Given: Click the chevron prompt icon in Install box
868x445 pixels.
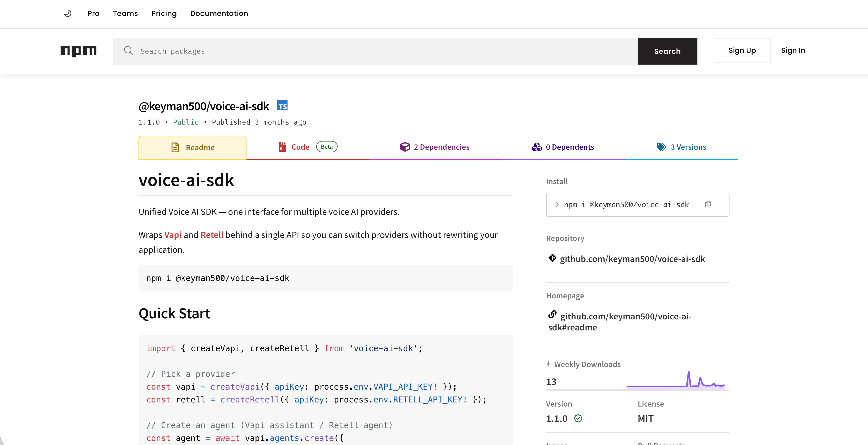Looking at the screenshot, I should coord(557,205).
